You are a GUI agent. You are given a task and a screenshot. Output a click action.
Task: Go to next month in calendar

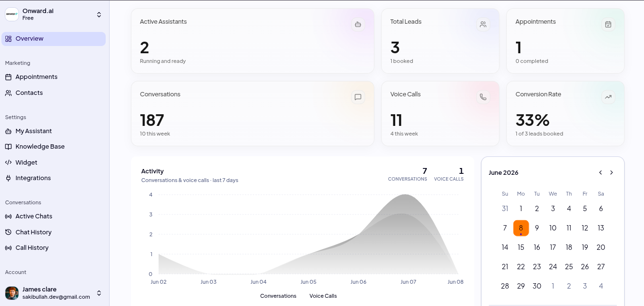[x=612, y=172]
